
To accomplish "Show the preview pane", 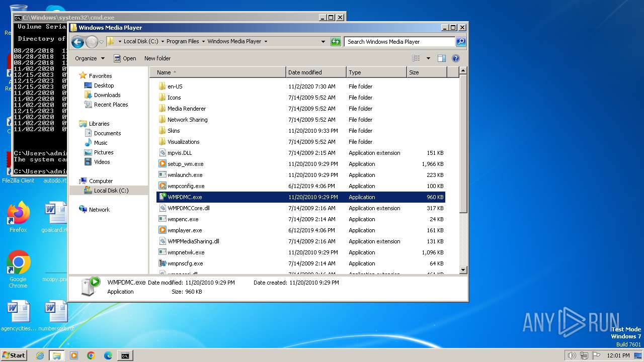I will coord(442,58).
